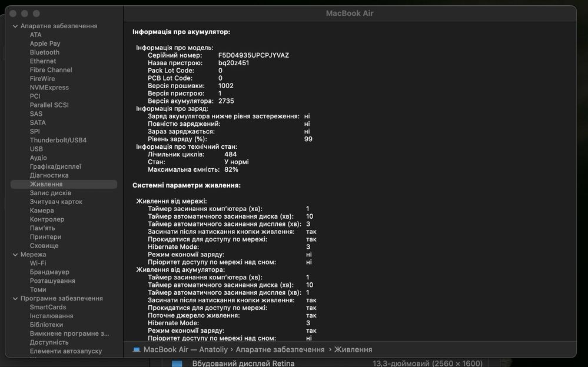This screenshot has height=367, width=588.
Task: Open Сховище storage info
Action: point(44,246)
